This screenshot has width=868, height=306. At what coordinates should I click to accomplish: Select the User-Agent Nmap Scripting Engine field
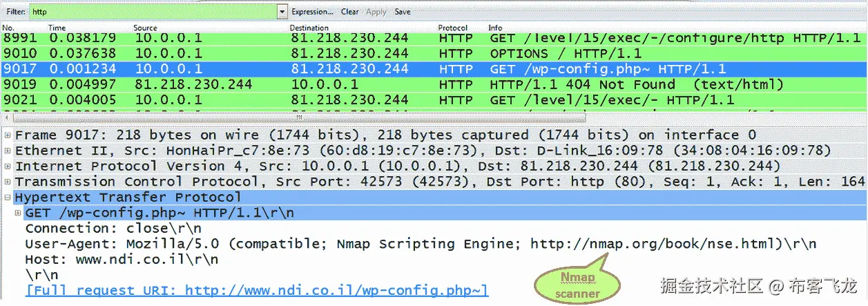coord(421,244)
